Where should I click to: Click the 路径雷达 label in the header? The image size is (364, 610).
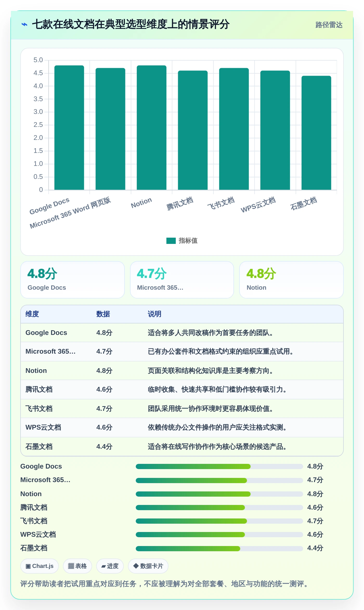(x=329, y=25)
